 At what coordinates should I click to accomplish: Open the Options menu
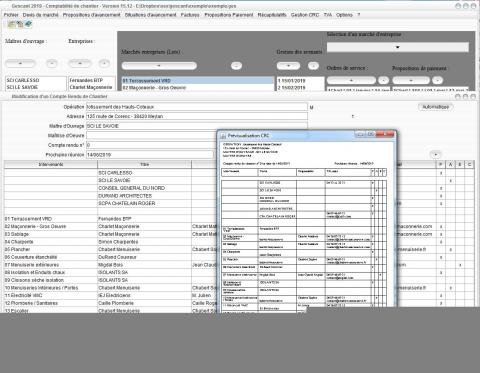[x=344, y=15]
